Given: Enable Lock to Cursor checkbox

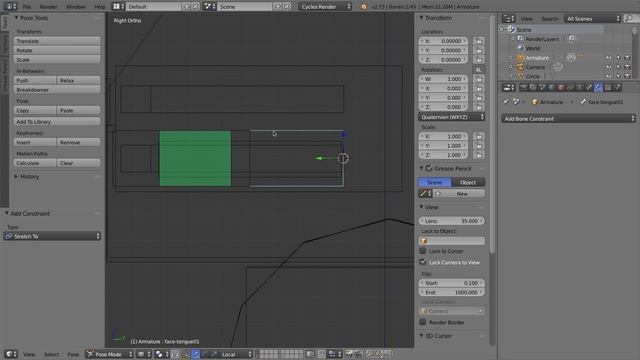Looking at the screenshot, I should (423, 251).
